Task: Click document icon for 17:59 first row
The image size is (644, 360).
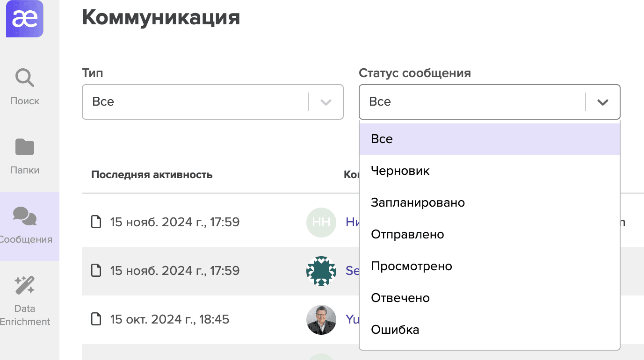Action: tap(96, 222)
